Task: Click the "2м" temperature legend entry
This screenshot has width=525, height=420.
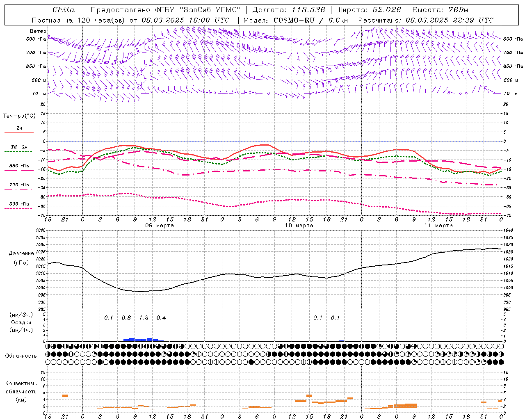Action: [19, 128]
